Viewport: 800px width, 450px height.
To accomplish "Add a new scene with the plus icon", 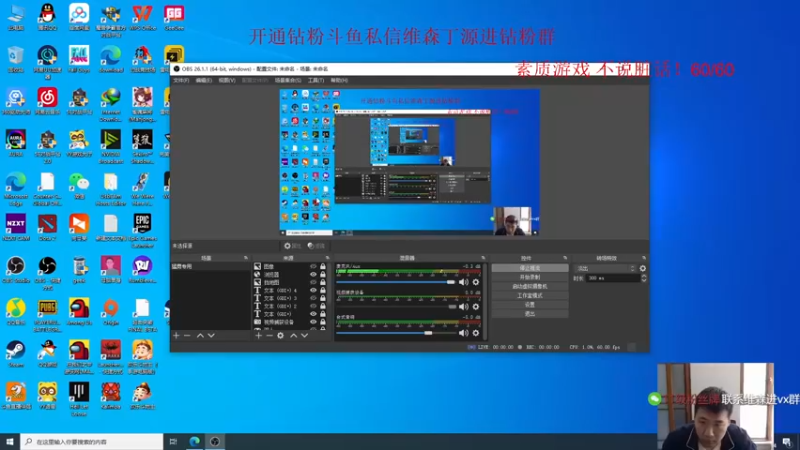I will 177,336.
